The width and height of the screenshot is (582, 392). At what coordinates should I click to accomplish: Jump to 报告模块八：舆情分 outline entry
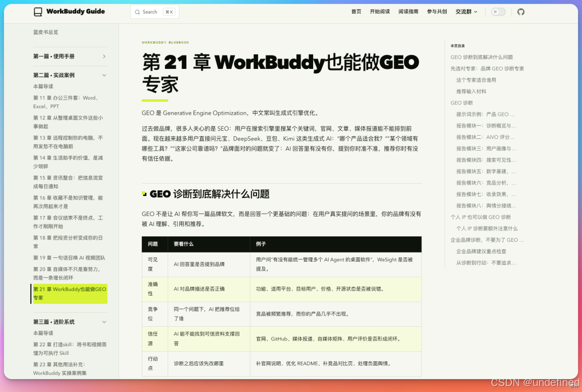coord(486,206)
